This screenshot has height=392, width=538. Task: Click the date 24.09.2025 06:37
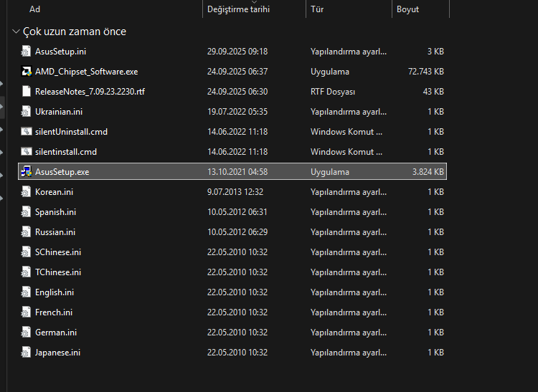pyautogui.click(x=237, y=72)
